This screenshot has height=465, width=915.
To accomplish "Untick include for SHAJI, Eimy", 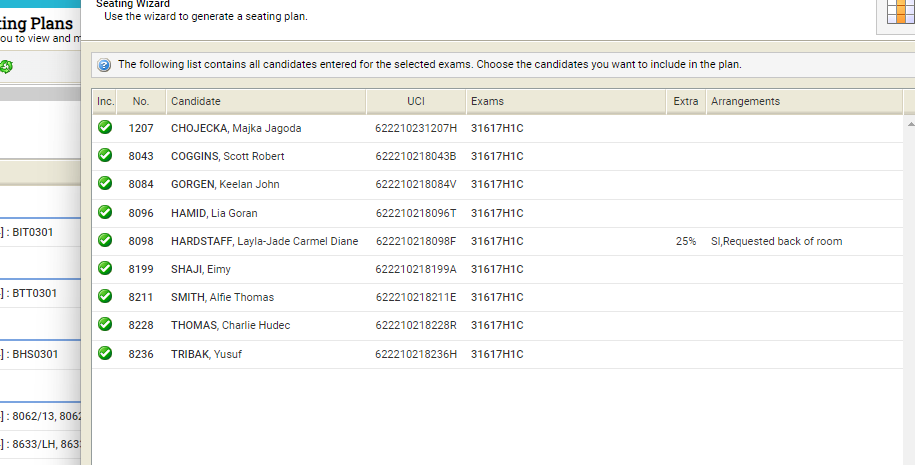I will pyautogui.click(x=105, y=269).
